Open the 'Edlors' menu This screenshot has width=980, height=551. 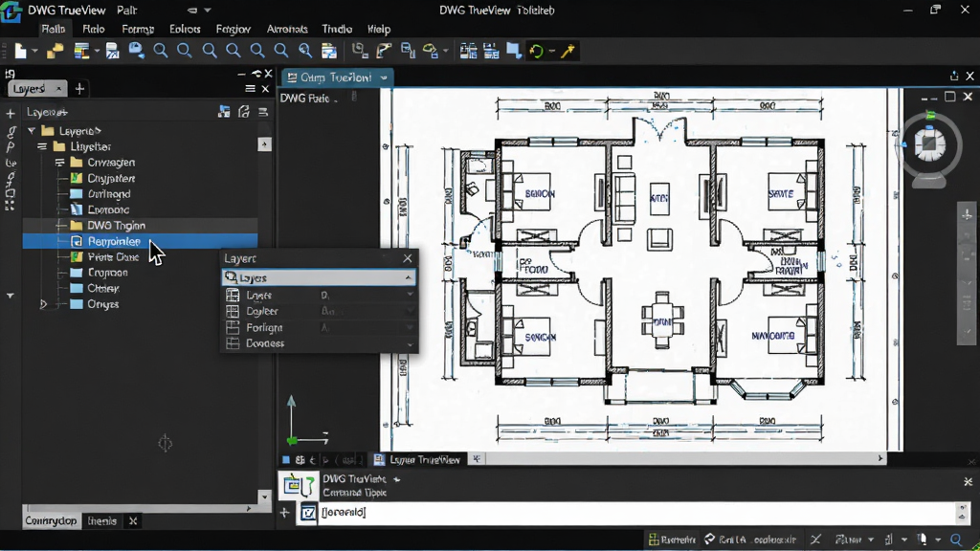tap(185, 29)
